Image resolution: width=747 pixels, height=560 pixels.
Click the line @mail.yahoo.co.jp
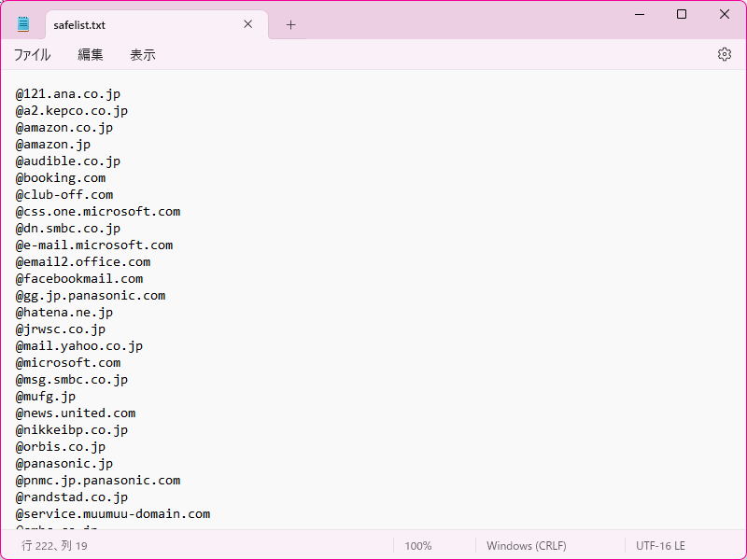[79, 345]
